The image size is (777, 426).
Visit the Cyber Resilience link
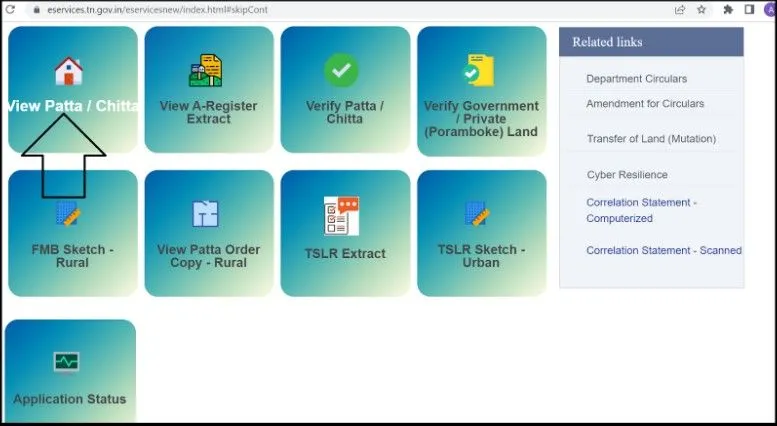[627, 175]
